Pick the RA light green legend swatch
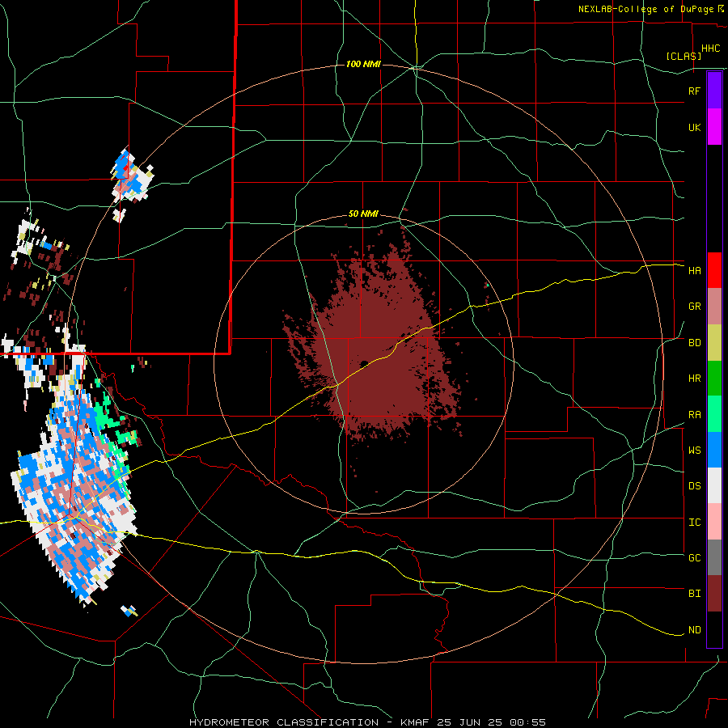 click(714, 414)
